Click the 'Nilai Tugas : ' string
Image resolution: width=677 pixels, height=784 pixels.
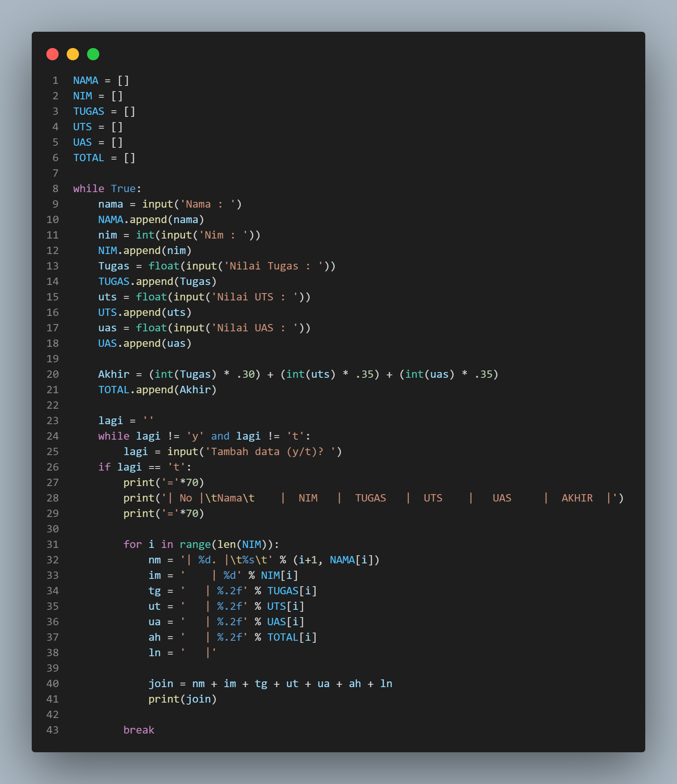pos(273,266)
